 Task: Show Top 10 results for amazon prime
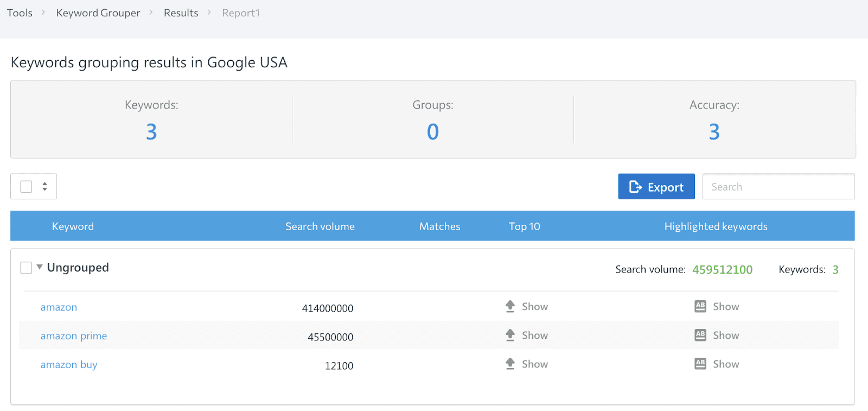click(x=535, y=336)
